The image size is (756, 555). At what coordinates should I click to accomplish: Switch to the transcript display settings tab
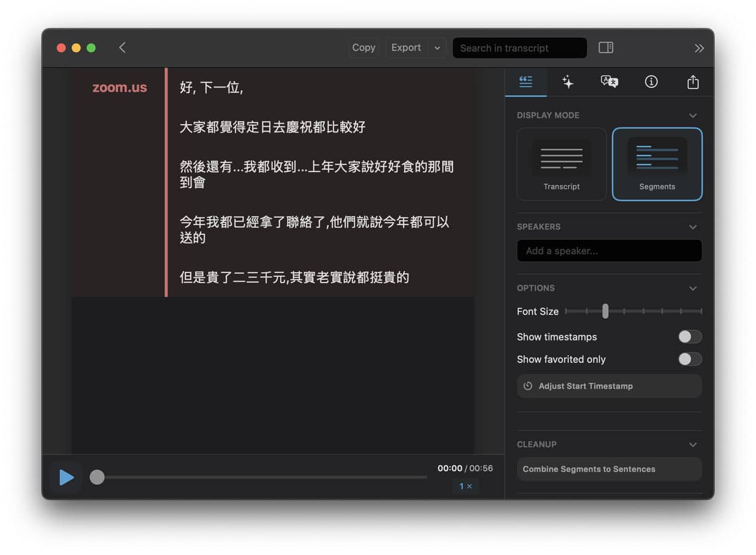click(526, 82)
